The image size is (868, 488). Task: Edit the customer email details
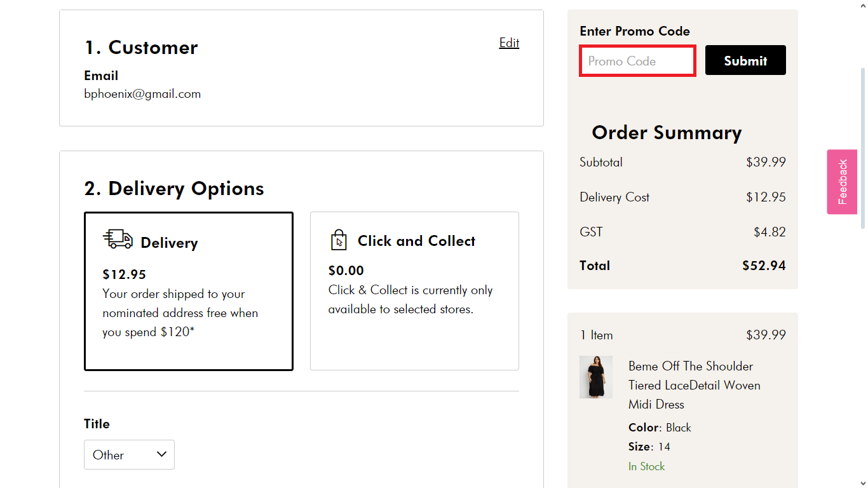pyautogui.click(x=509, y=43)
